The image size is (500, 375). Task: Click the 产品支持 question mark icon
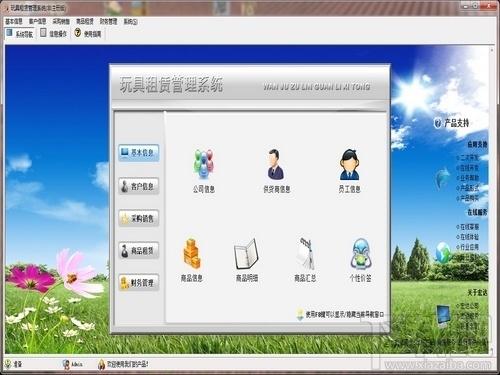437,123
